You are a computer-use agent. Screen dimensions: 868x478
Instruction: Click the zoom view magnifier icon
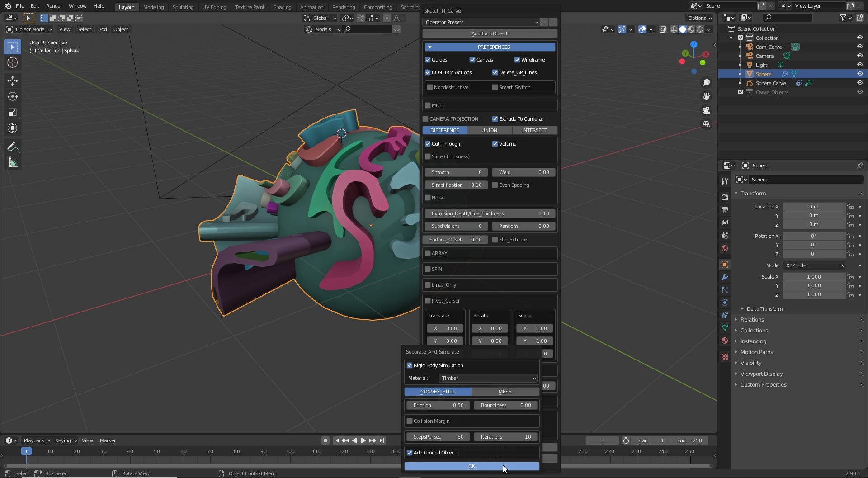tap(706, 83)
